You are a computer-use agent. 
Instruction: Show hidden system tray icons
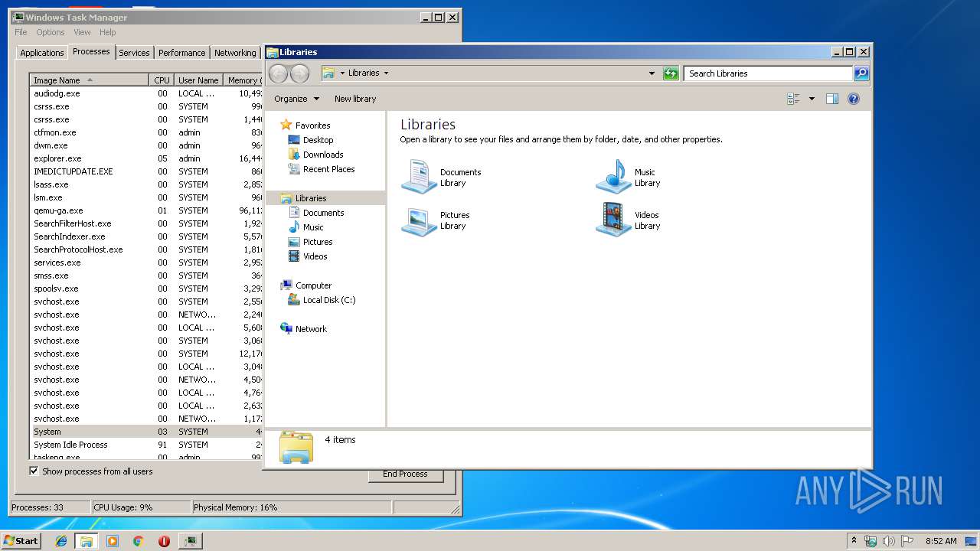854,541
